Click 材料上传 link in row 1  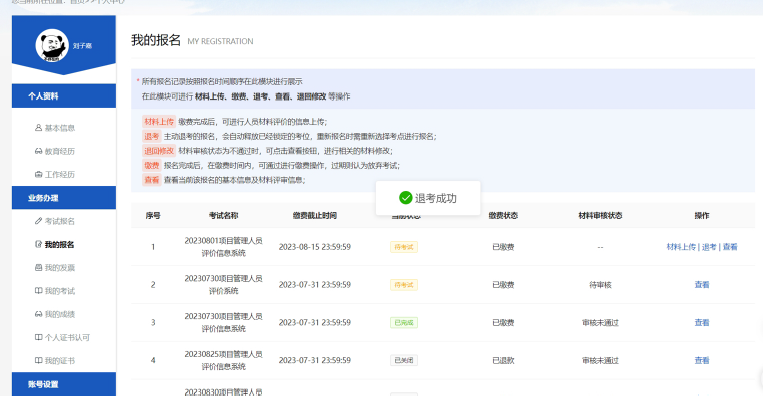pos(681,247)
